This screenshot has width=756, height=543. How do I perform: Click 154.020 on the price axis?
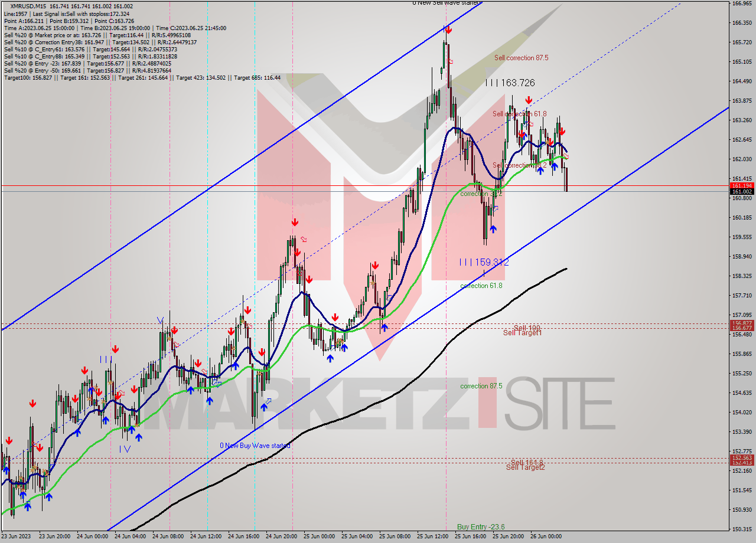click(x=741, y=413)
